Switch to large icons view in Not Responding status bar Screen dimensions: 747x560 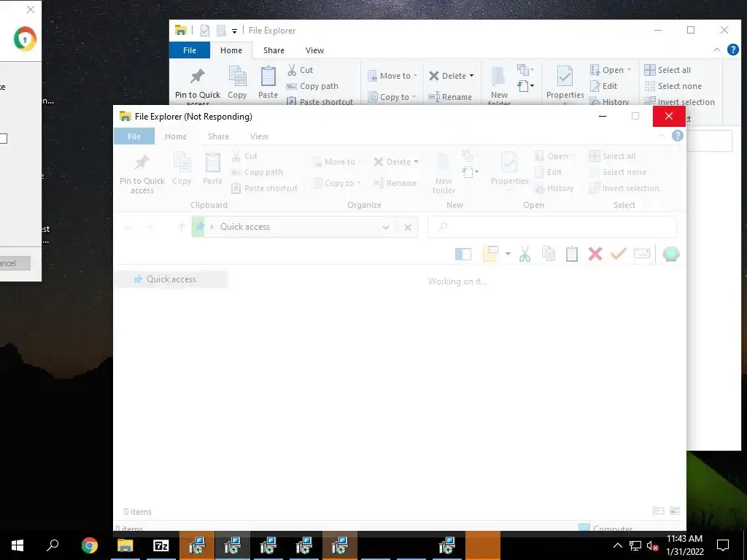tap(675, 511)
